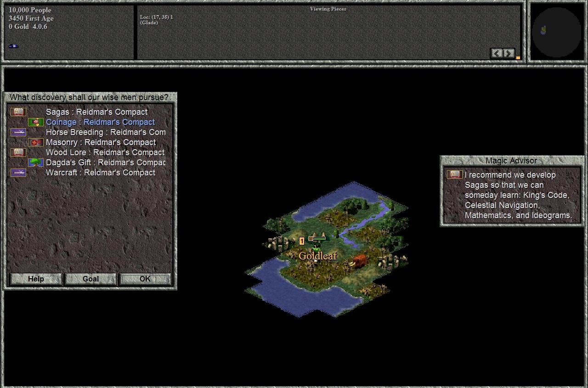Click the green Coinage trade icon

[x=36, y=122]
